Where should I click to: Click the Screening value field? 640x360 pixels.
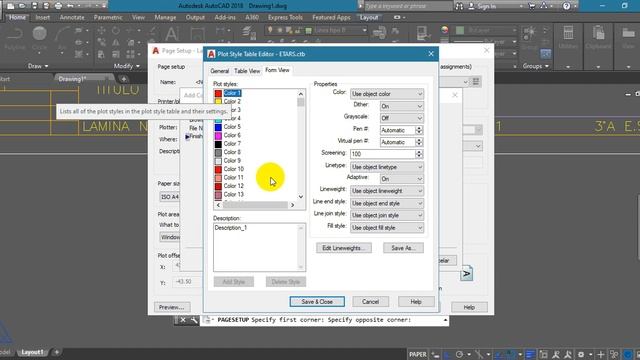point(383,154)
